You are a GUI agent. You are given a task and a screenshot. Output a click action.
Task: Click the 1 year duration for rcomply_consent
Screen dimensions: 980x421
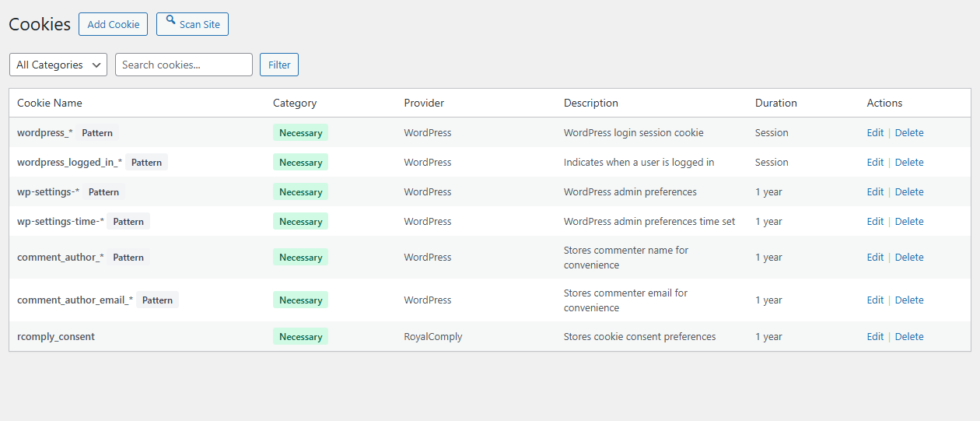click(768, 336)
